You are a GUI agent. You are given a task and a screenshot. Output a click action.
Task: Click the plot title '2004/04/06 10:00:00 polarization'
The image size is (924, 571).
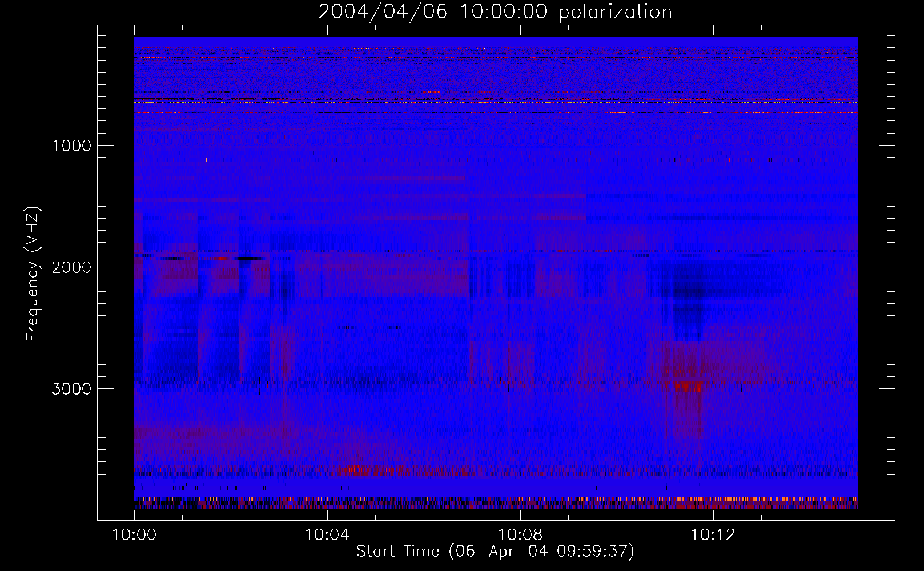point(495,12)
